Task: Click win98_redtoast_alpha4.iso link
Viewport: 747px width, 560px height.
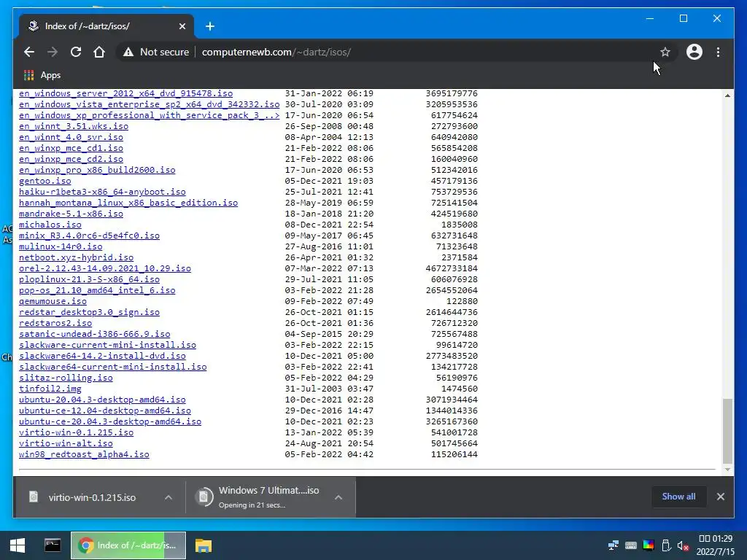Action: tap(84, 455)
